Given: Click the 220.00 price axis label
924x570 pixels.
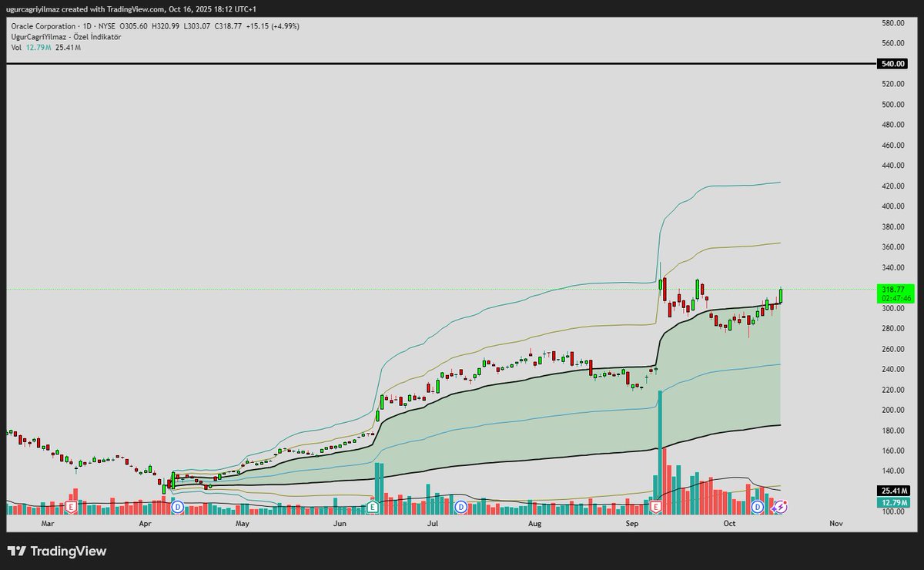Looking at the screenshot, I should [892, 390].
